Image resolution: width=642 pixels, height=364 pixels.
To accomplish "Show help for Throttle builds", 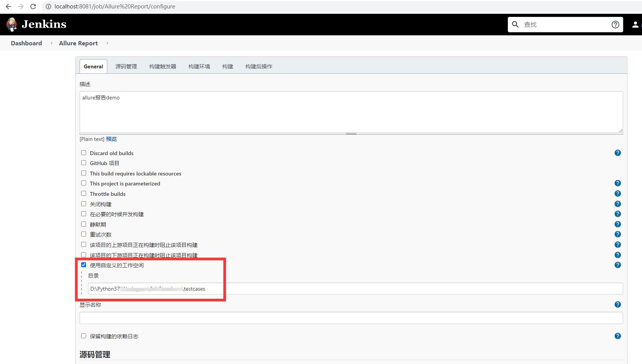I will coord(618,194).
